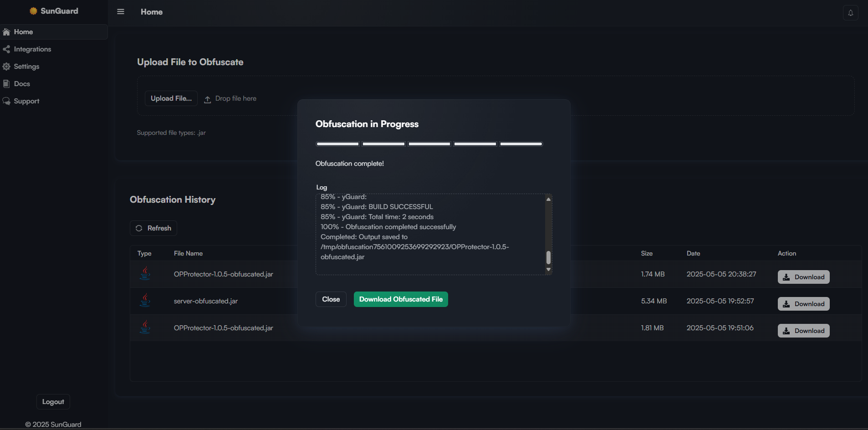
Task: Select Home in the sidebar navigation
Action: point(23,32)
